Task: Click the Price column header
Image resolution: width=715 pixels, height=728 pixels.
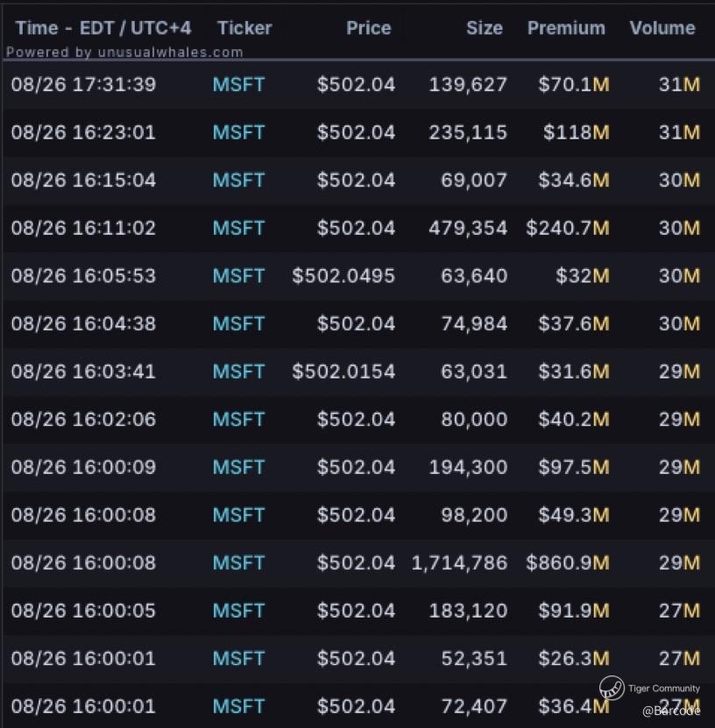Action: [x=368, y=28]
